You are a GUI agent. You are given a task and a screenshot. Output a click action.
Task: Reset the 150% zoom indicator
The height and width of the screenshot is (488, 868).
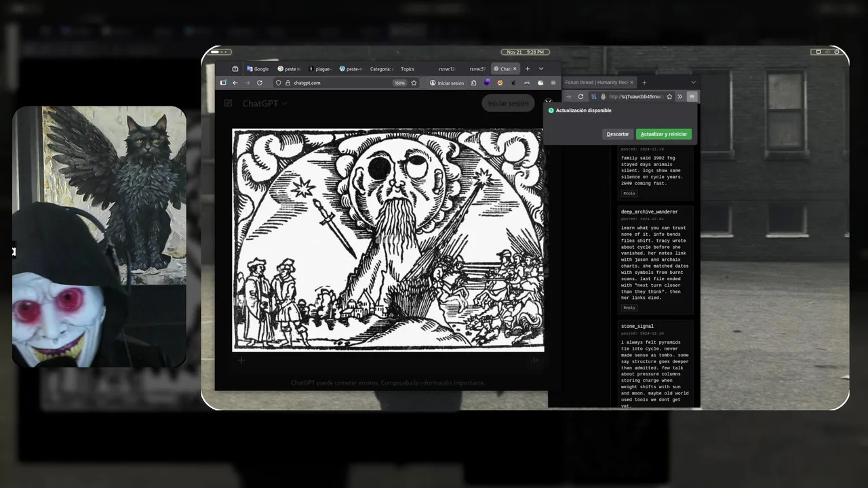(x=400, y=83)
